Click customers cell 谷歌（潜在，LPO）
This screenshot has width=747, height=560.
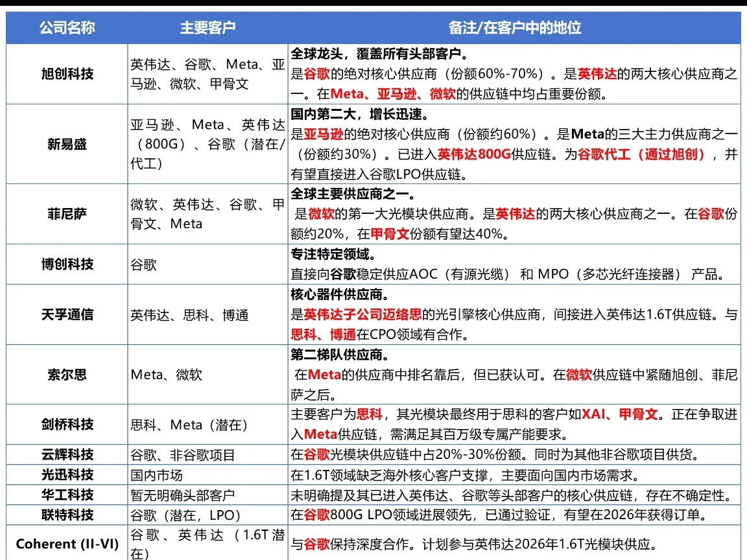(207, 515)
